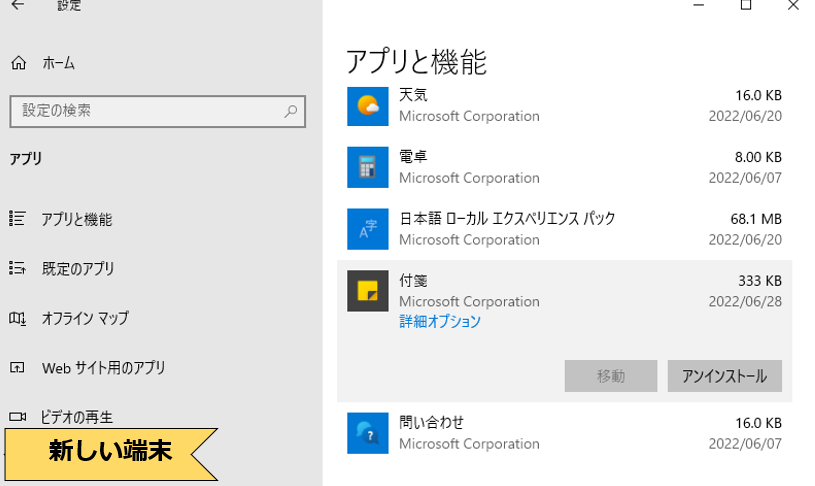Click the back arrow in Settings

[x=18, y=5]
